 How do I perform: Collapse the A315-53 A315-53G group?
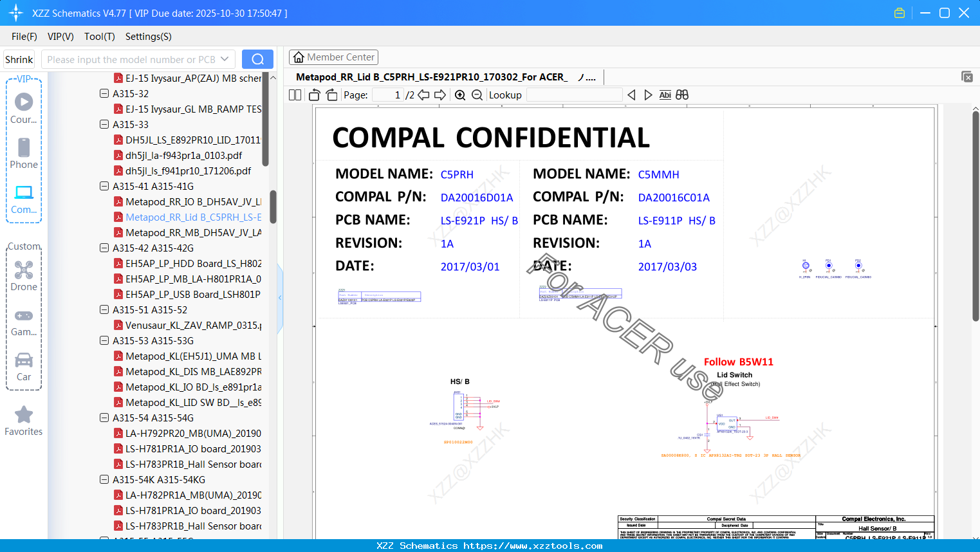tap(104, 341)
